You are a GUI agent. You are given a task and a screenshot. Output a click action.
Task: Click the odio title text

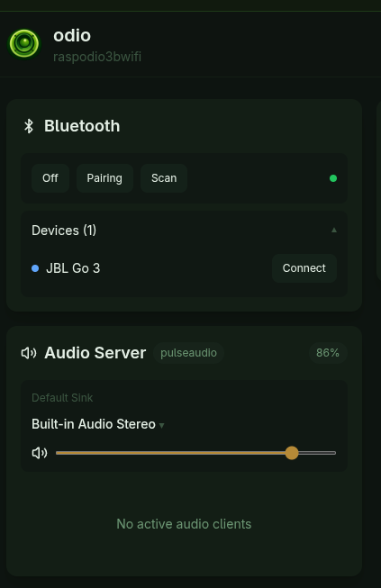tap(72, 36)
